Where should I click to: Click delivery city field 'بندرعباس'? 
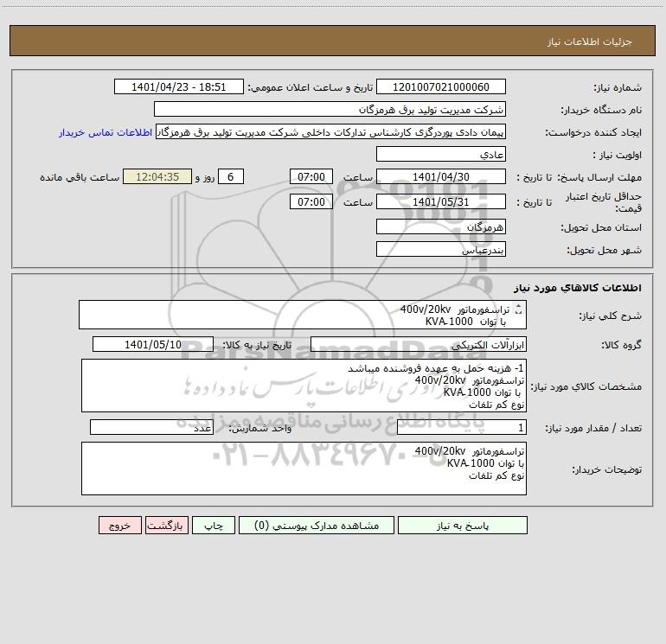tap(441, 250)
